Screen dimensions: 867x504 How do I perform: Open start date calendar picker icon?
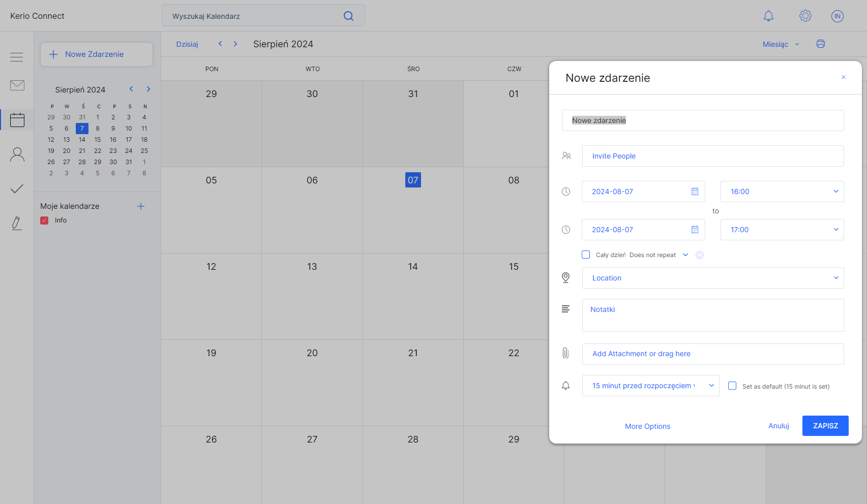click(695, 192)
